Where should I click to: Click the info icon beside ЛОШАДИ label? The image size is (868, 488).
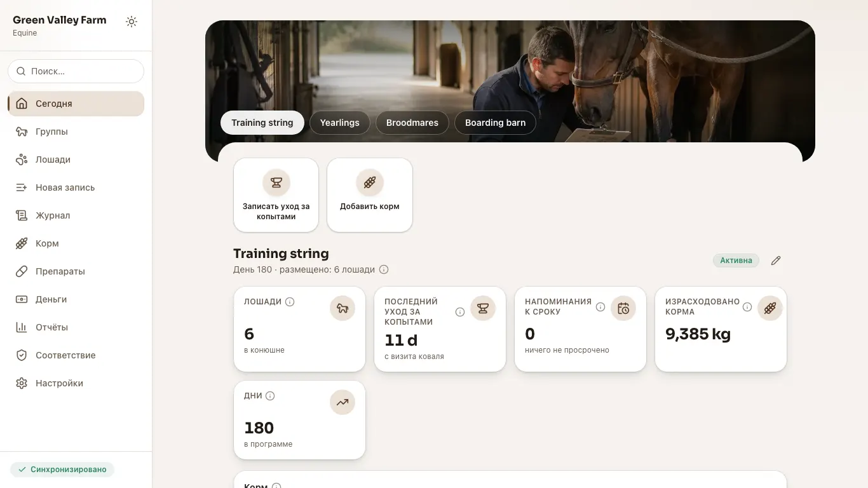[290, 302]
